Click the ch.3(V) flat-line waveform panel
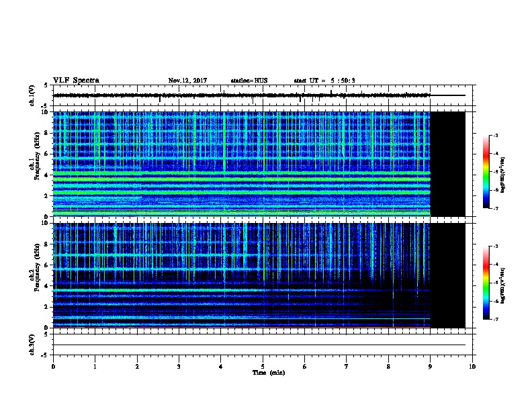This screenshot has width=532, height=411. click(x=263, y=345)
